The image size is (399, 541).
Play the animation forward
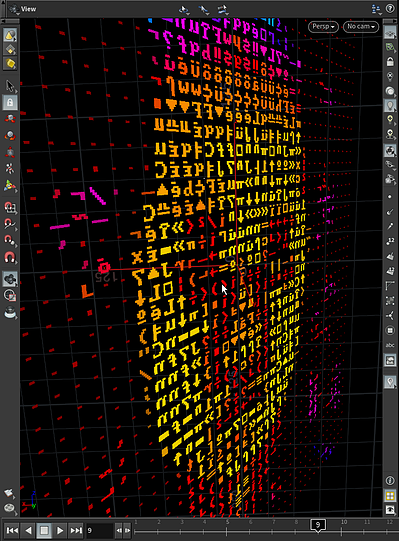pos(60,530)
